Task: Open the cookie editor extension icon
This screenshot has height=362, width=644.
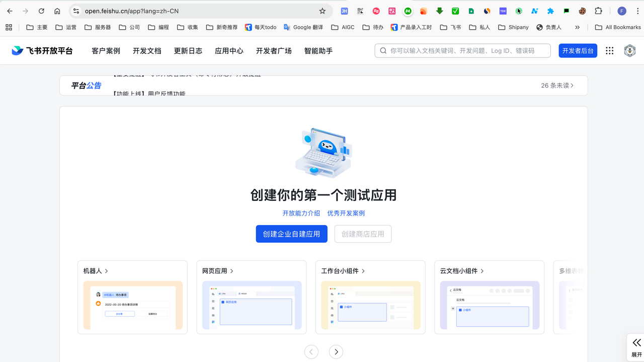Action: 582,11
